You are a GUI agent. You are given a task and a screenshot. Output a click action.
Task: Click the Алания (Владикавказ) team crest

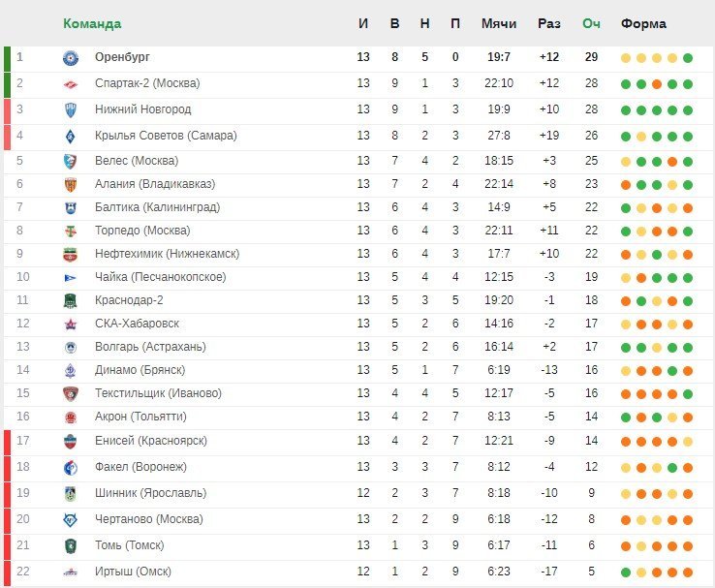[x=70, y=185]
